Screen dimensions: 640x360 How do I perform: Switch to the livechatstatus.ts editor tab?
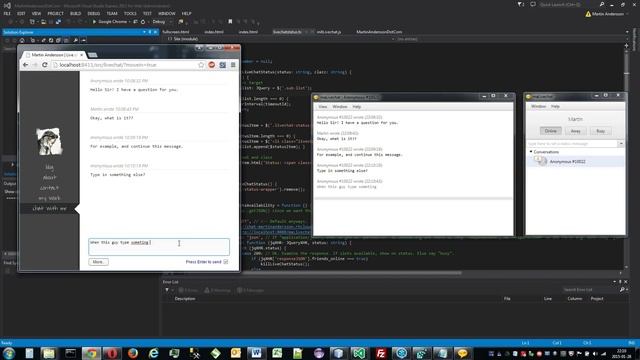pyautogui.click(x=287, y=32)
